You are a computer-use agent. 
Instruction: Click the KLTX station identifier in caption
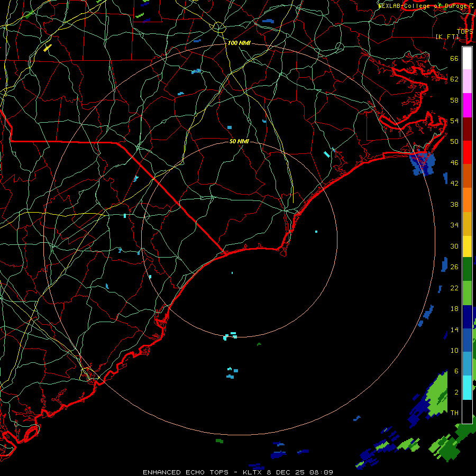coord(252,472)
